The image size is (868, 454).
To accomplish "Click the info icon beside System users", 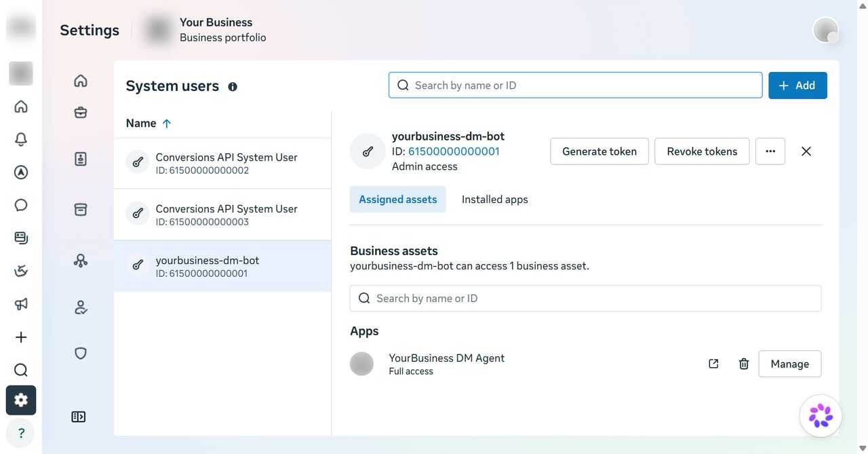I will tap(233, 87).
